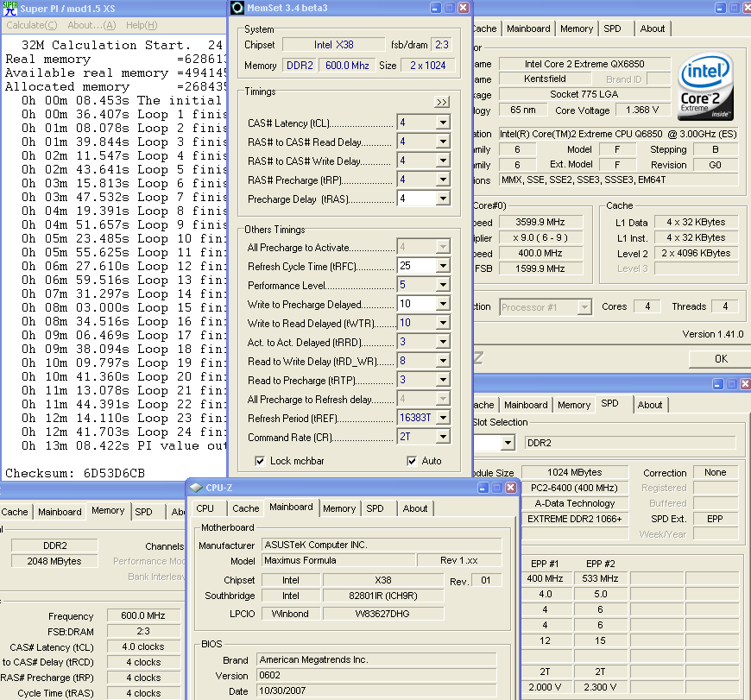The image size is (751, 700).
Task: Open About tab in the CPU-Z processor window
Action: coord(653,28)
